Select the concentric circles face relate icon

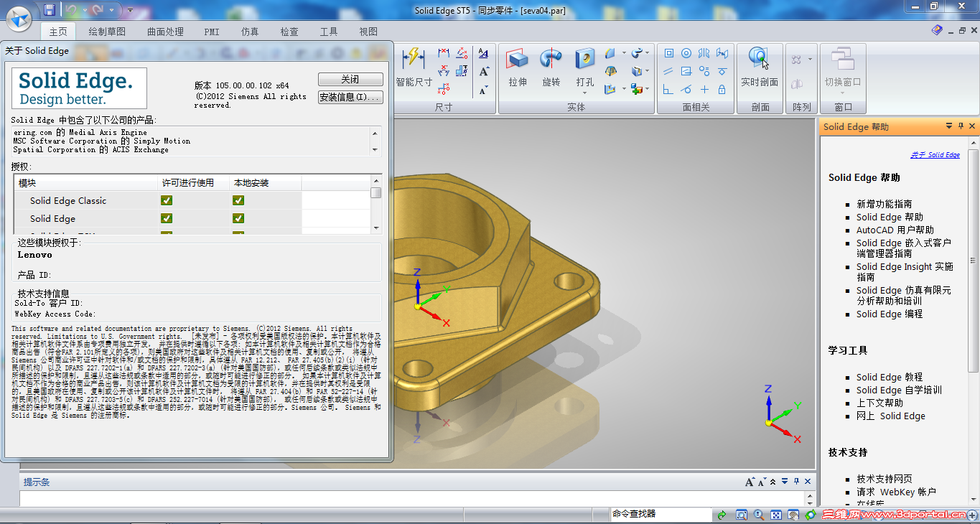[686, 53]
